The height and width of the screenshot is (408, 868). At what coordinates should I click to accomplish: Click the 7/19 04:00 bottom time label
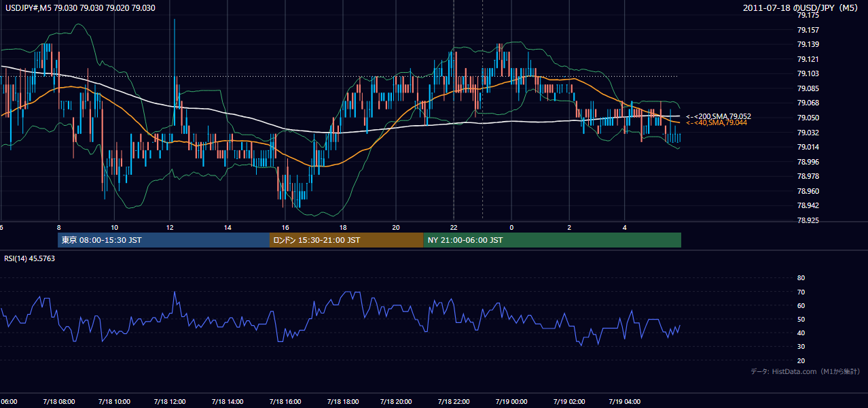click(x=625, y=401)
